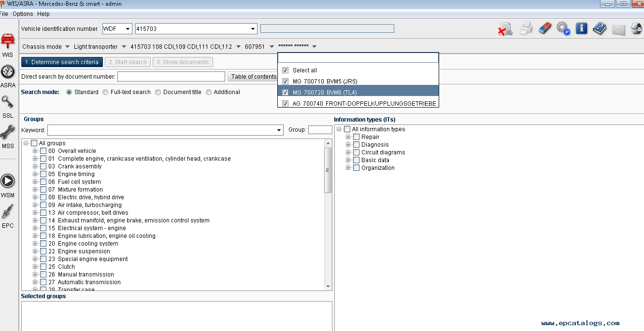This screenshot has width=644, height=331.
Task: Open the SSL key icon
Action: pyautogui.click(x=8, y=102)
